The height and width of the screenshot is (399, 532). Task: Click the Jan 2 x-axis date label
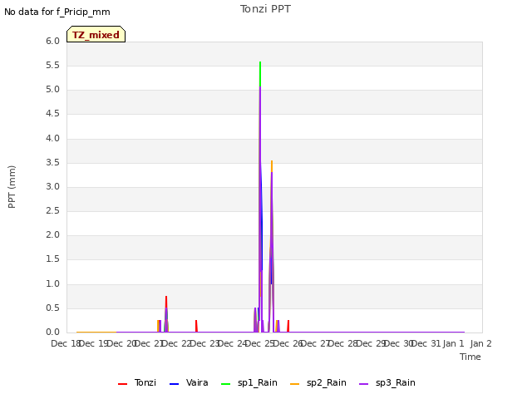click(480, 343)
